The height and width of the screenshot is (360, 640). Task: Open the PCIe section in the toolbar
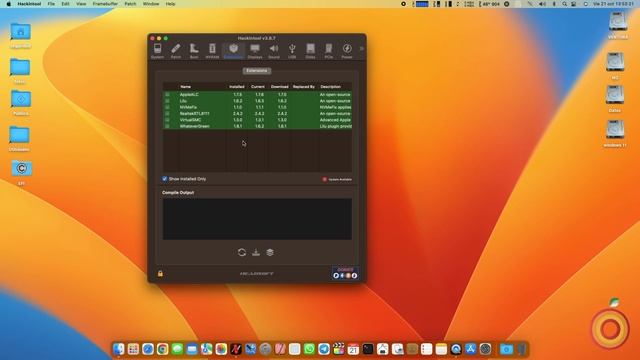coord(329,51)
